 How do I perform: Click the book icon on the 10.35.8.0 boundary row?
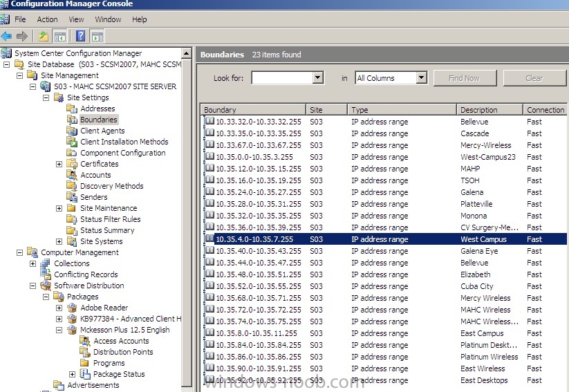(209, 333)
